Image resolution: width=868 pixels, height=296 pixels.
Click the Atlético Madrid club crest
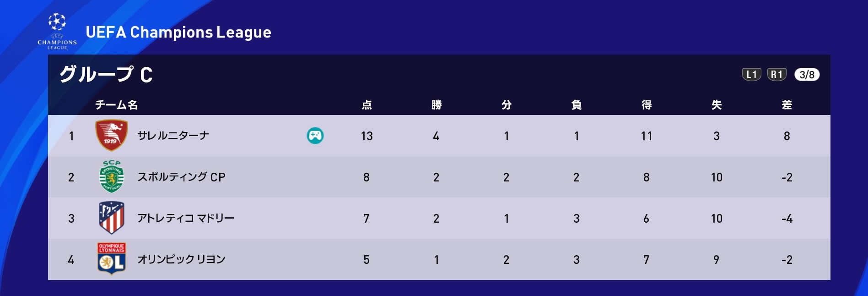112,218
